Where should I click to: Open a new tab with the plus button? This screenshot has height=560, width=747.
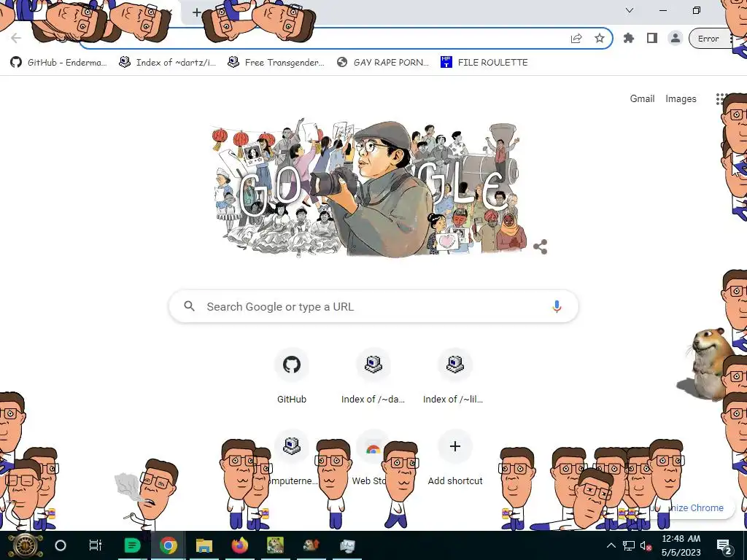[x=197, y=12]
